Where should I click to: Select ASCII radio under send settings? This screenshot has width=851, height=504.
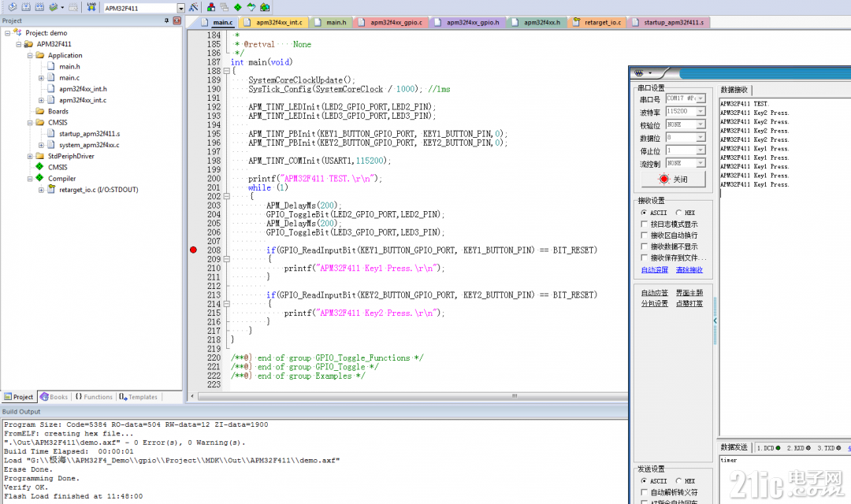[644, 480]
